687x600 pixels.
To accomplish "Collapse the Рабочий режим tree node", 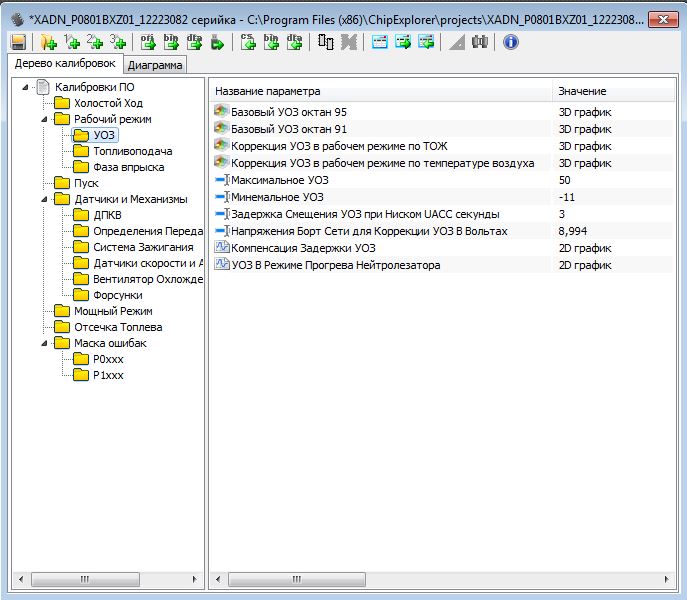I will point(45,119).
